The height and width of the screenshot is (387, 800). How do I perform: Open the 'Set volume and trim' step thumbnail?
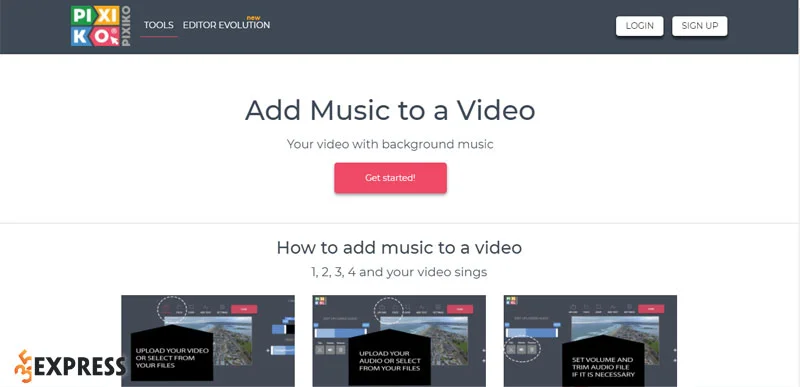coord(590,341)
